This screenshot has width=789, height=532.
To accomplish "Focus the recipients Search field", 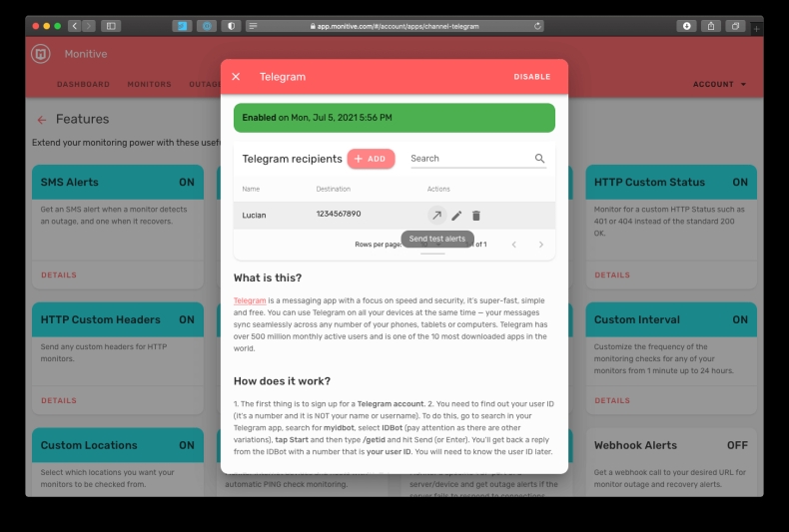I will point(469,159).
